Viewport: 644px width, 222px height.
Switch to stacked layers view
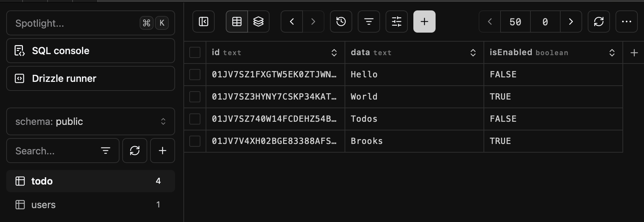point(258,22)
